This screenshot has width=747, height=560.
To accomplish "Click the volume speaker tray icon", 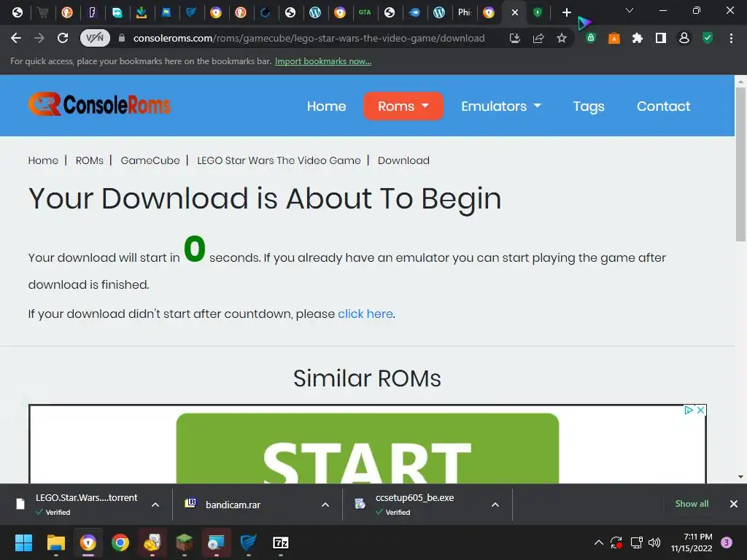I will click(654, 542).
